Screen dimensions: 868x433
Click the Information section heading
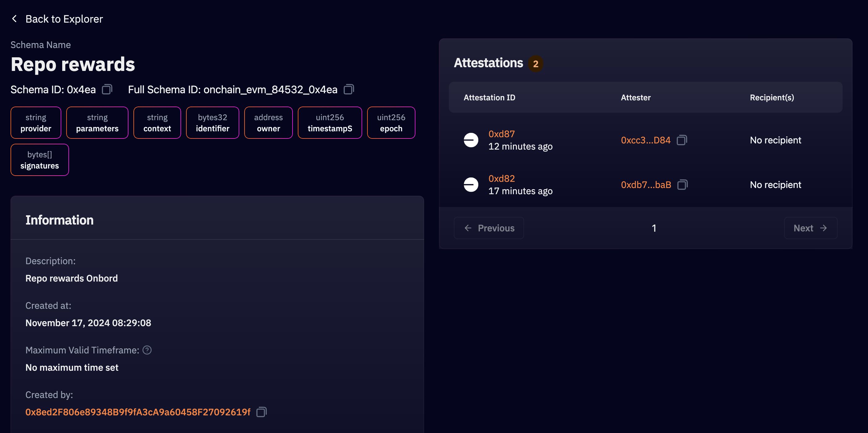tap(60, 220)
